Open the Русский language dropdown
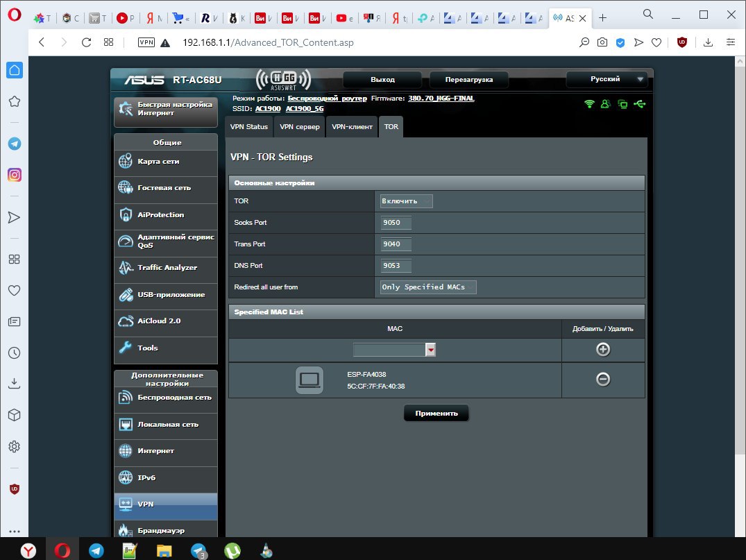746x560 pixels. click(607, 79)
